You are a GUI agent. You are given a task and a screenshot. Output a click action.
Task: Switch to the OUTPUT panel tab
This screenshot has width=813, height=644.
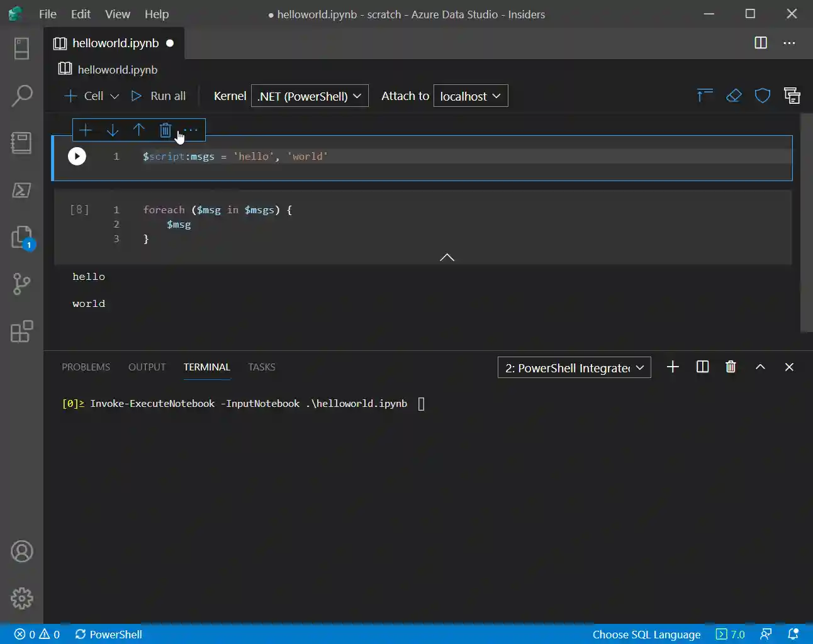point(147,367)
